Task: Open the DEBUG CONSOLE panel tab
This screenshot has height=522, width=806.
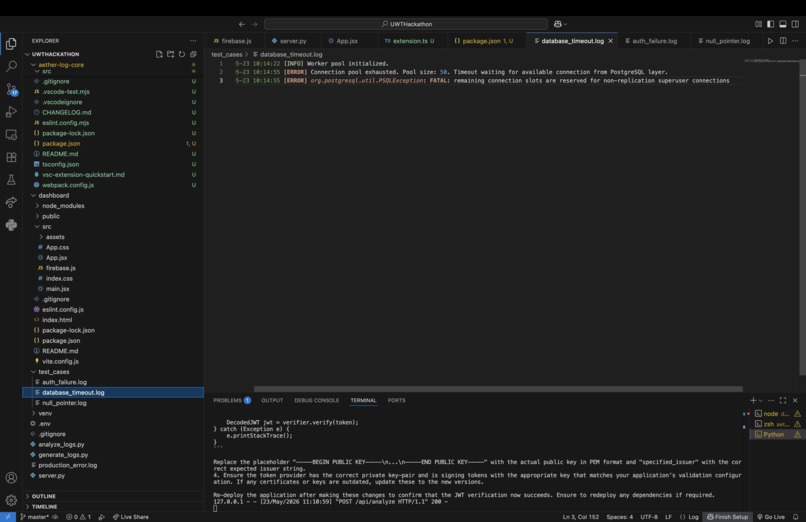Action: 316,400
